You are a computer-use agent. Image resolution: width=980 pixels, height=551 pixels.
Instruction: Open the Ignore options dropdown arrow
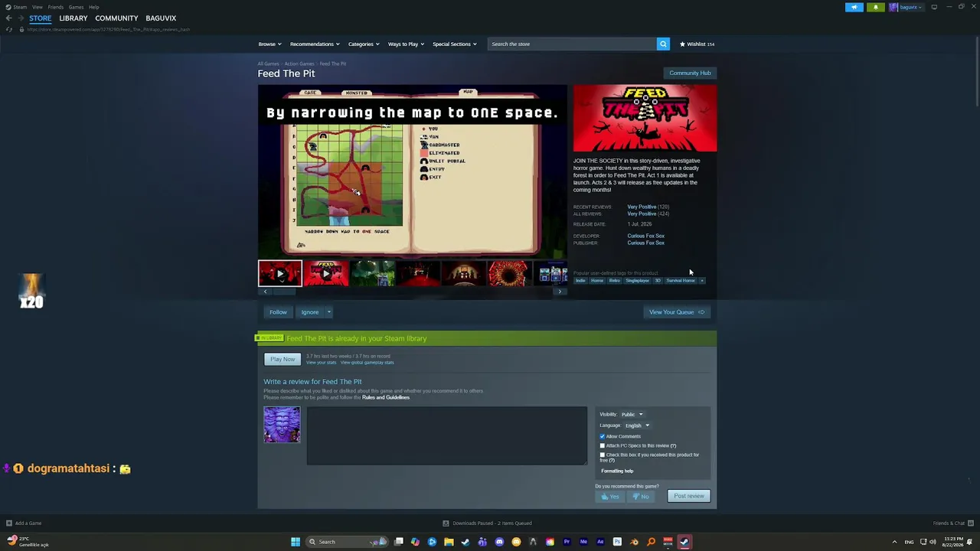(x=329, y=312)
